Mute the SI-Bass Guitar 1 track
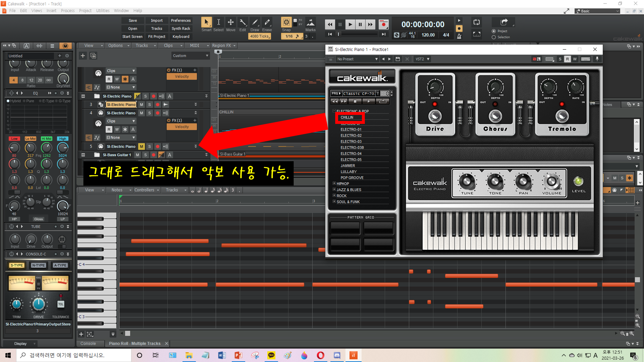The height and width of the screenshot is (362, 644). (x=137, y=155)
